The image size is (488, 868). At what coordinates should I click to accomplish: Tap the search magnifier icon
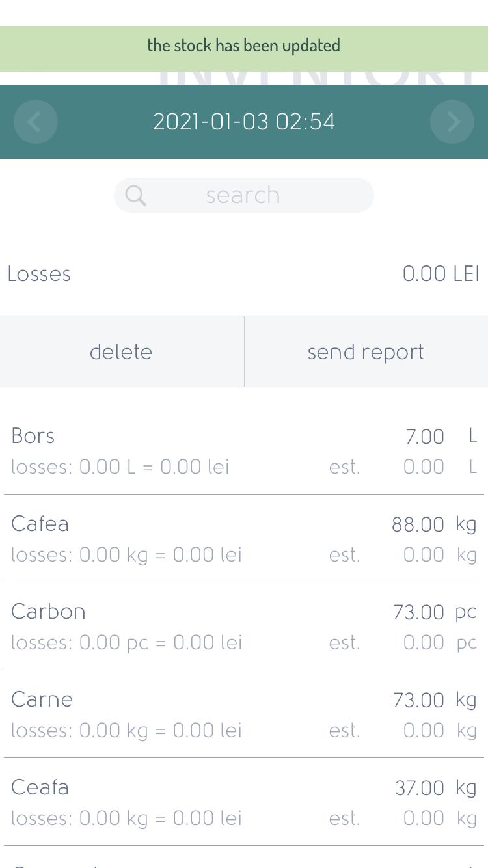135,195
